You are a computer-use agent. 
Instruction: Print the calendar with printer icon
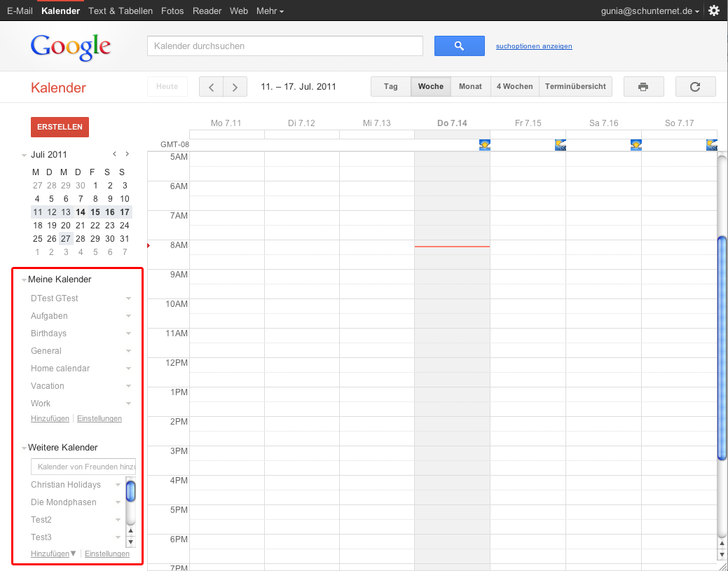coord(643,87)
